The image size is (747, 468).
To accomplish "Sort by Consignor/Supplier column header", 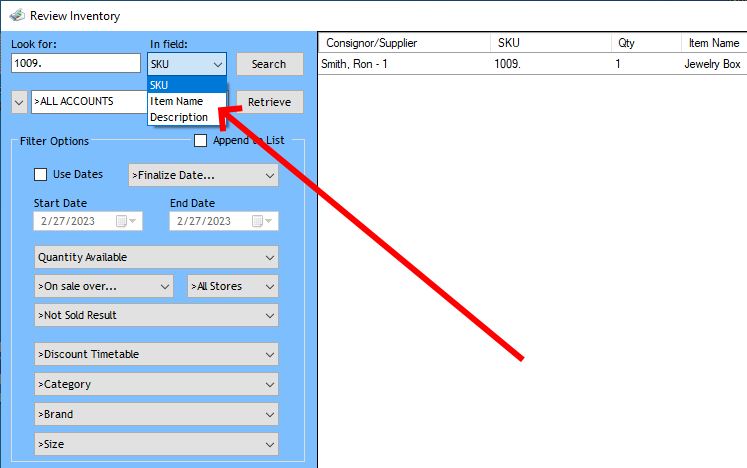I will click(404, 43).
